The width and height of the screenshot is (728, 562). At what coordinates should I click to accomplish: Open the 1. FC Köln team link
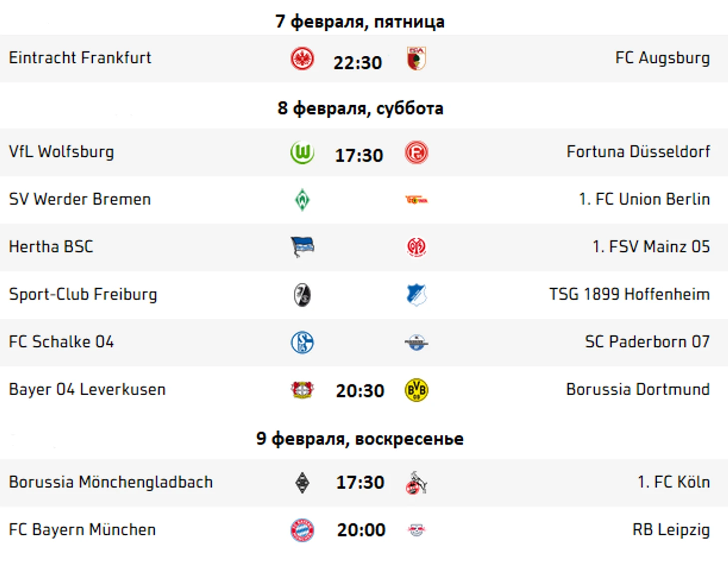(674, 482)
